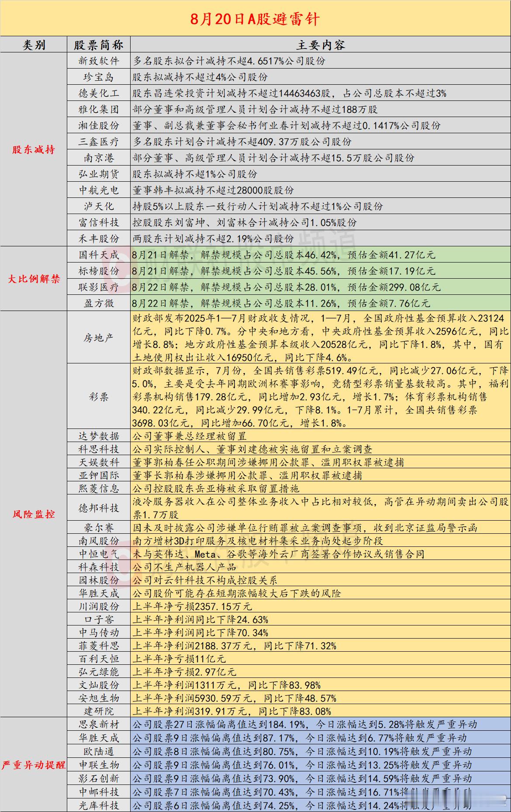
Task: Select stock name '珍宝岛'
Action: point(99,77)
